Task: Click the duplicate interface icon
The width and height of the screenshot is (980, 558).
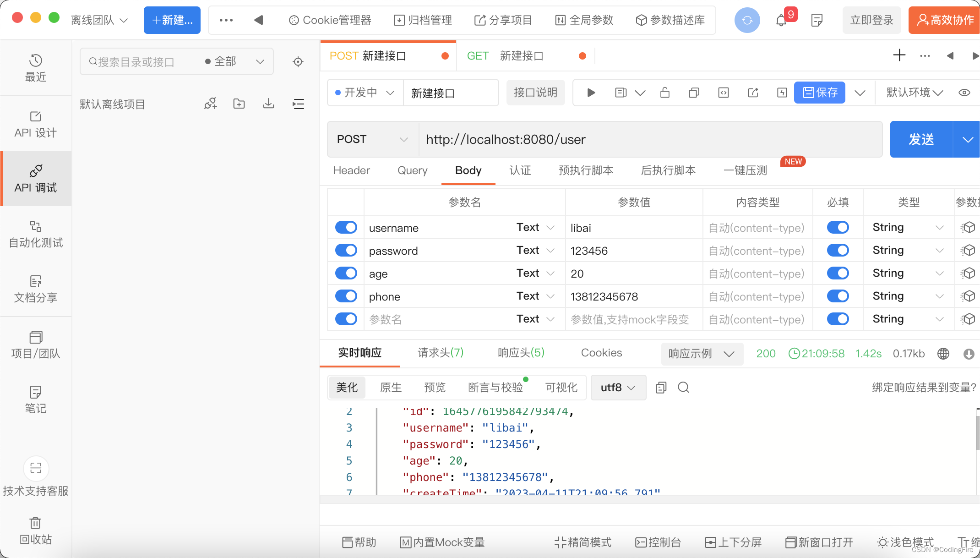Action: click(694, 93)
